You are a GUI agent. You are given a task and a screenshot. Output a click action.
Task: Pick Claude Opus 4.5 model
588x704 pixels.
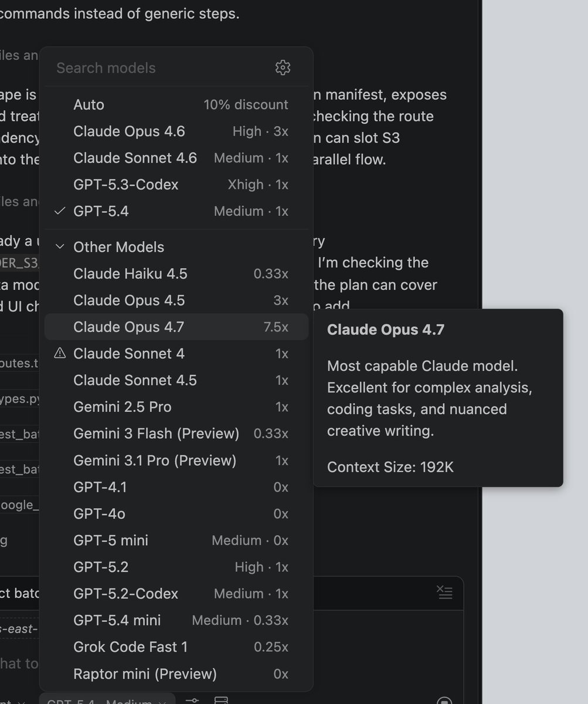176,300
